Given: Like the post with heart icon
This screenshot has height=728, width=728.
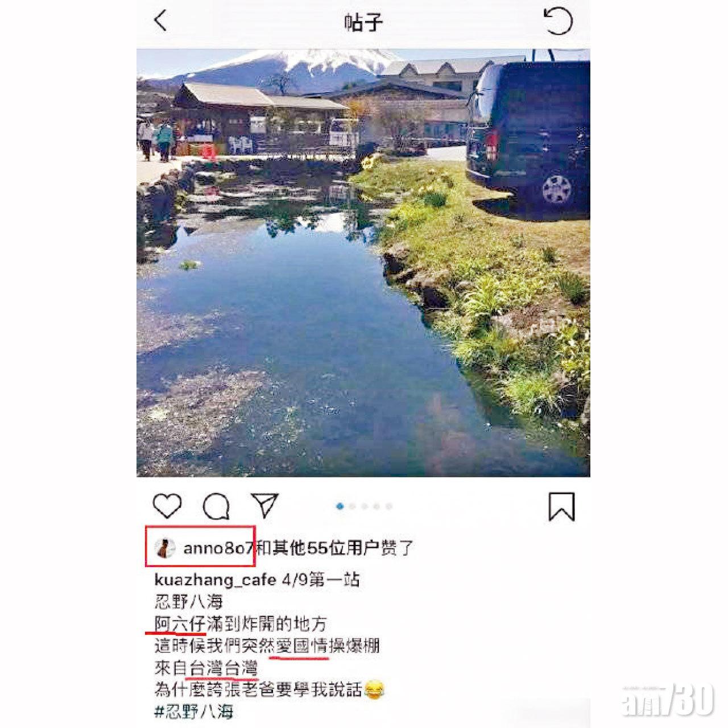Looking at the screenshot, I should click(x=167, y=506).
